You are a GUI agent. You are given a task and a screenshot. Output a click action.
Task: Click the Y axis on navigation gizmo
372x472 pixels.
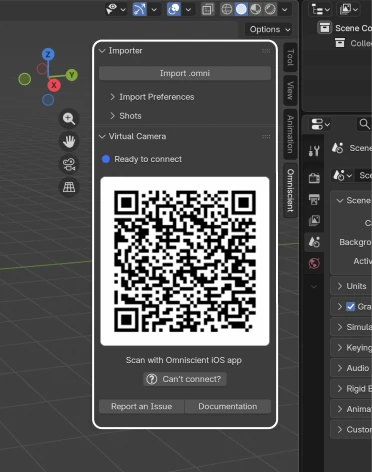click(x=72, y=75)
